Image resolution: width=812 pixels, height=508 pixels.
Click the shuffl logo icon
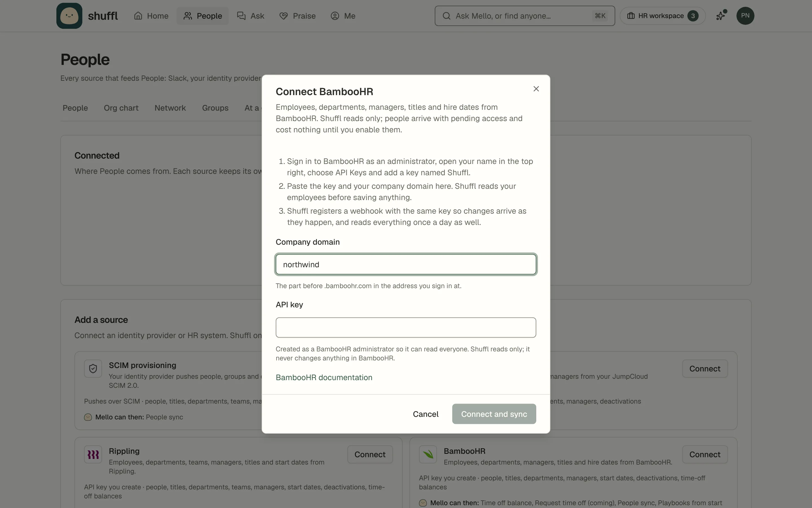click(x=69, y=16)
